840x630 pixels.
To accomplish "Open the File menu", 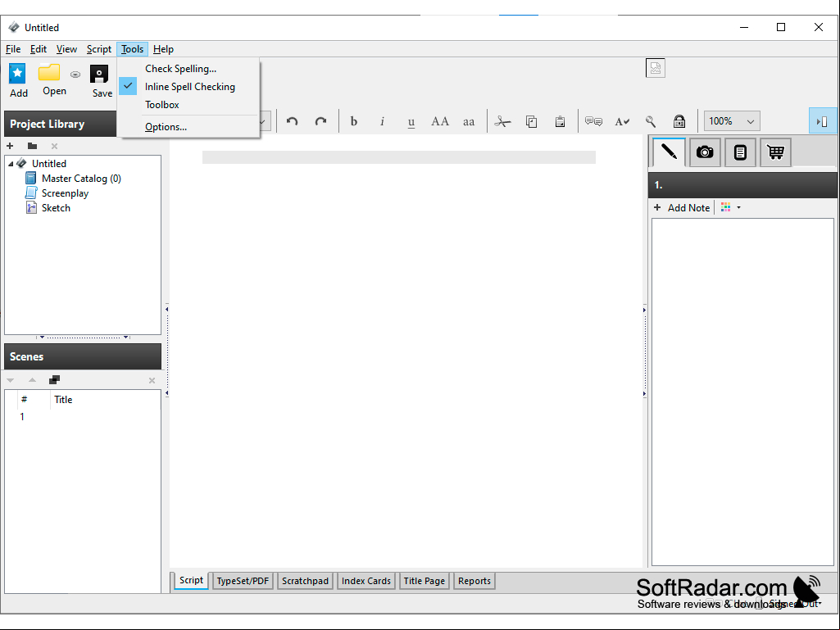I will click(x=13, y=49).
